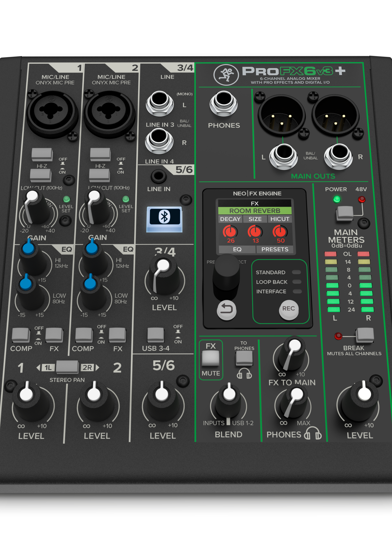
Task: Click the LINE IN 4 right jack
Action: [x=159, y=141]
